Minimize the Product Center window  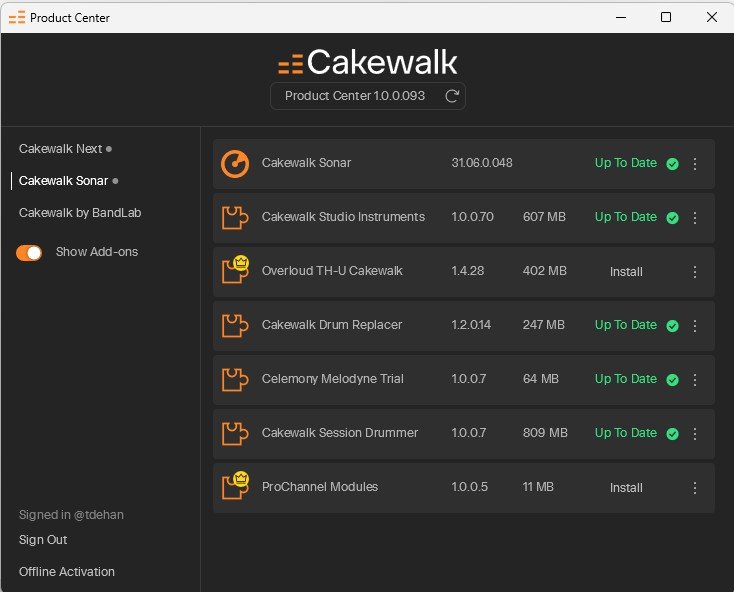pos(621,17)
